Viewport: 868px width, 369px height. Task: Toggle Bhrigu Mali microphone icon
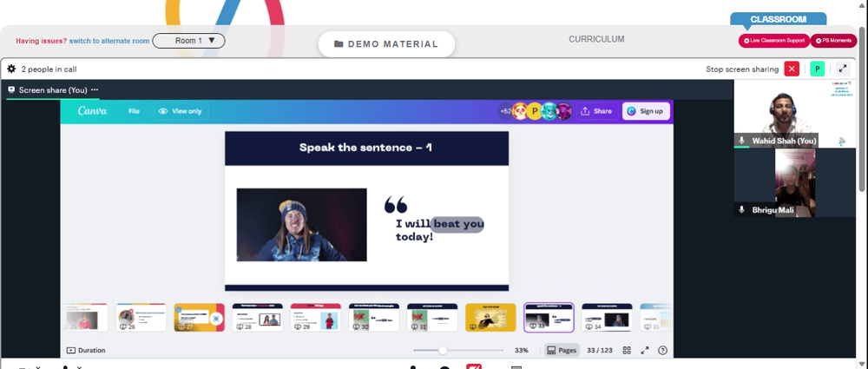[x=742, y=209]
